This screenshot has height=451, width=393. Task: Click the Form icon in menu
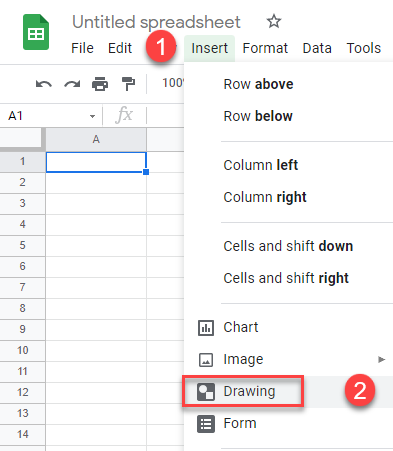pos(206,424)
